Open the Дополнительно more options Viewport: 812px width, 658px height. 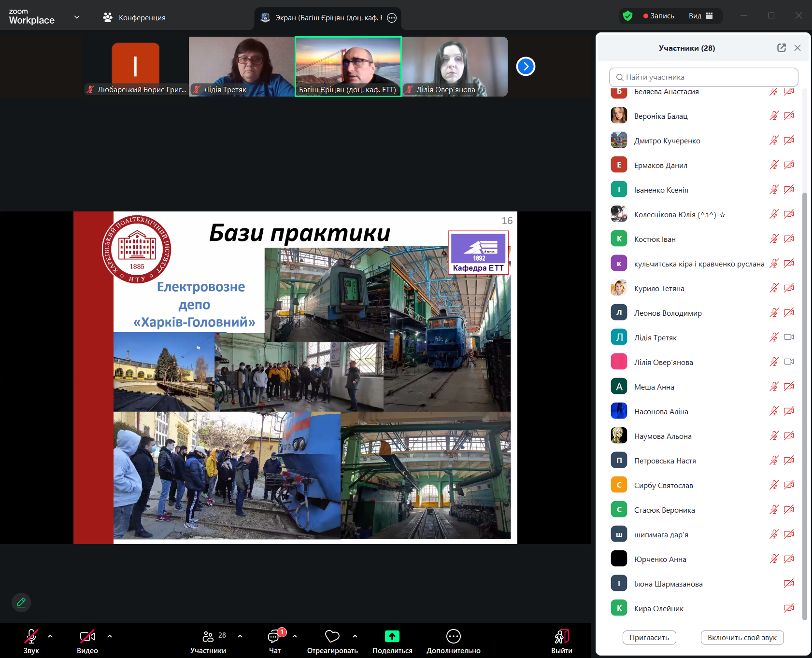coord(453,636)
